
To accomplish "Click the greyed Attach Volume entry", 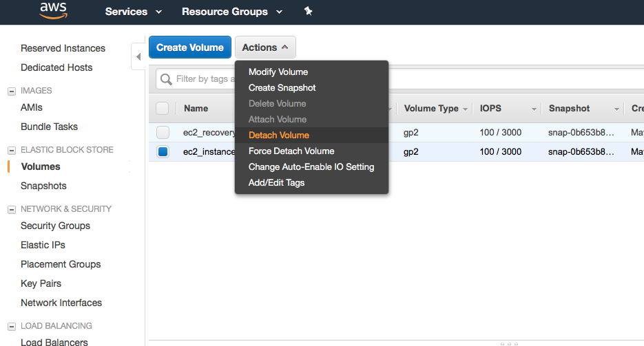I will (x=278, y=119).
